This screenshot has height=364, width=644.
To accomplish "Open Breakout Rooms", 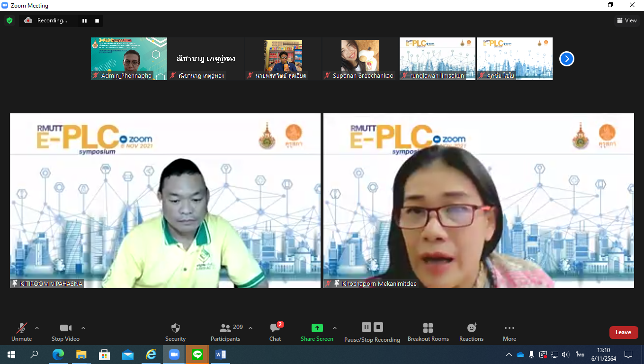I will pyautogui.click(x=428, y=332).
